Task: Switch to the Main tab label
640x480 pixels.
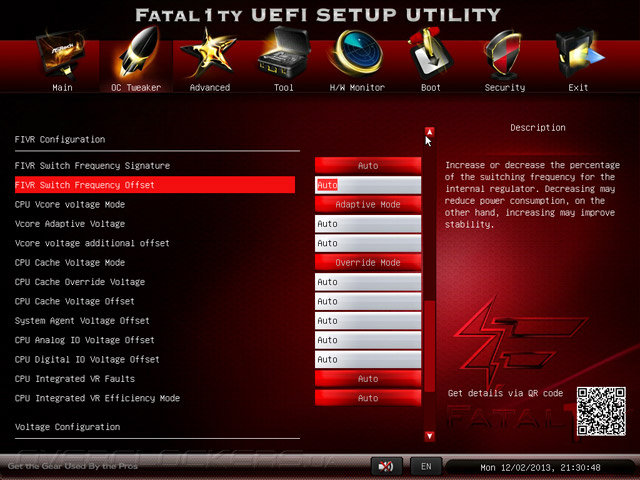Action: (62, 87)
